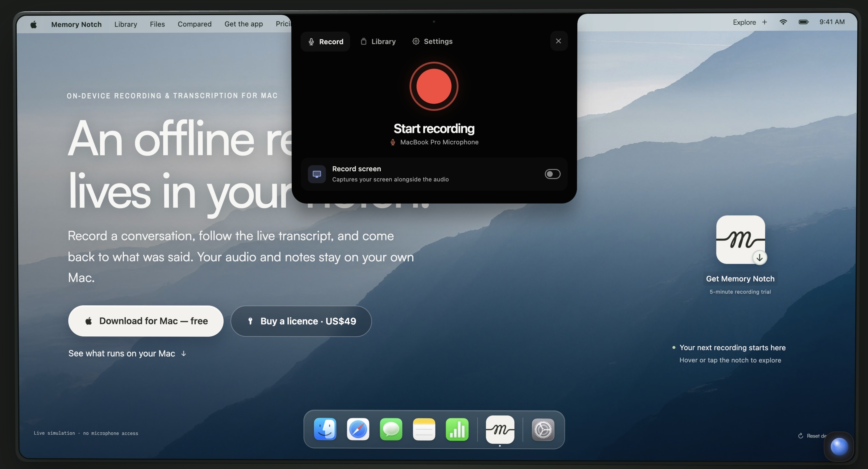
Task: Click the 5-minute recording trial text
Action: pos(740,292)
